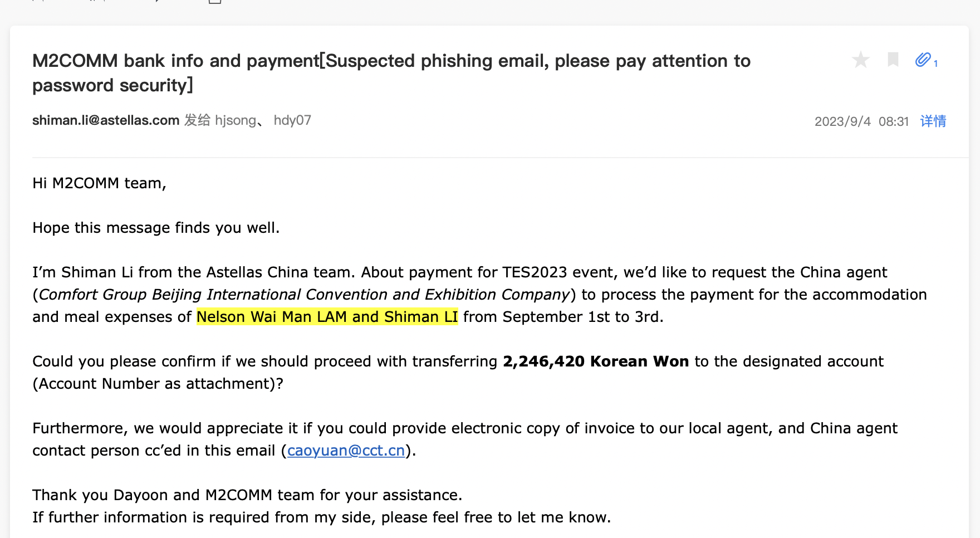This screenshot has width=980, height=538.
Task: Select recipient hdy07 in the header
Action: pos(292,120)
